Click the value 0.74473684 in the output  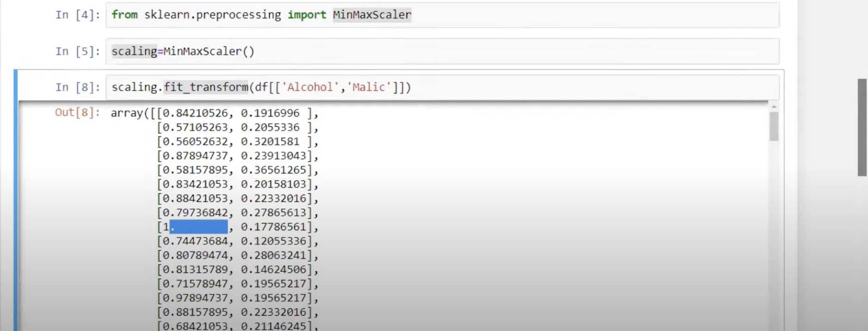(195, 241)
